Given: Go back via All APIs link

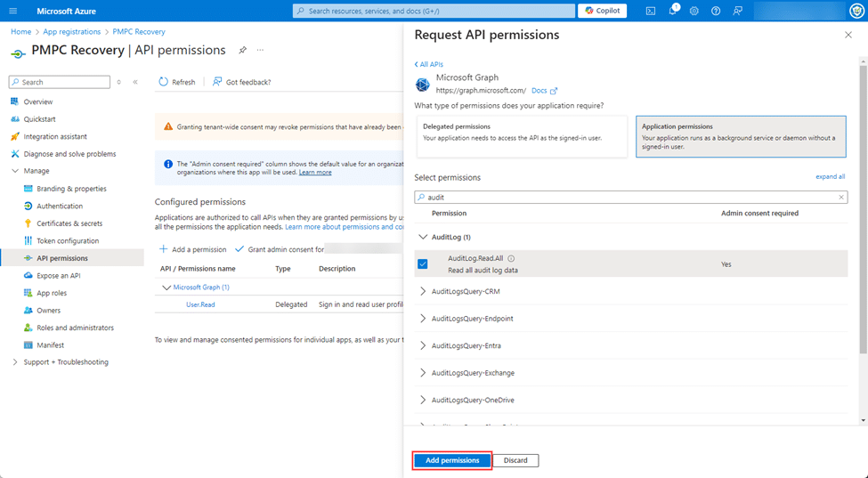Looking at the screenshot, I should (429, 65).
